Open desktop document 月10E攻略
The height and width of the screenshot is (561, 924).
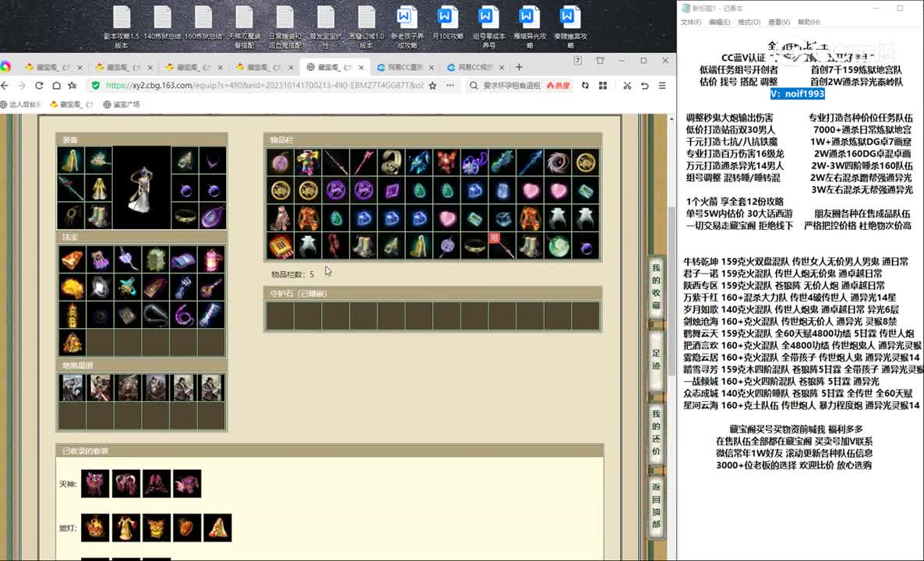[448, 23]
